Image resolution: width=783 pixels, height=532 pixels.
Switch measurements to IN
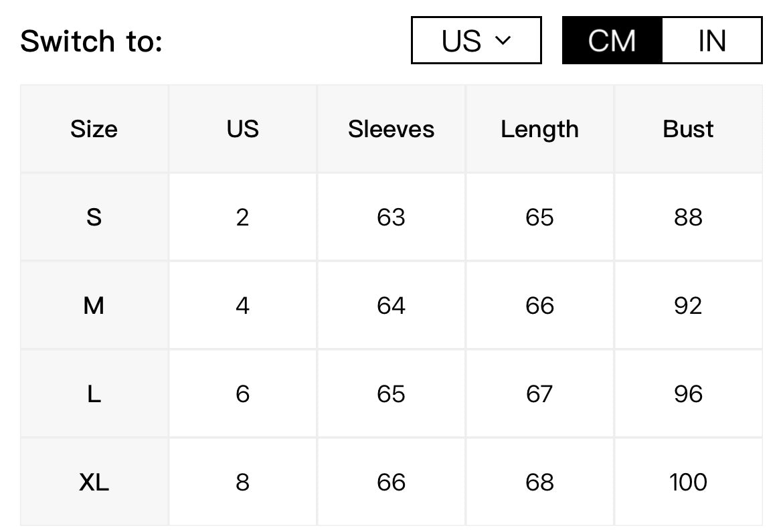[x=711, y=40]
